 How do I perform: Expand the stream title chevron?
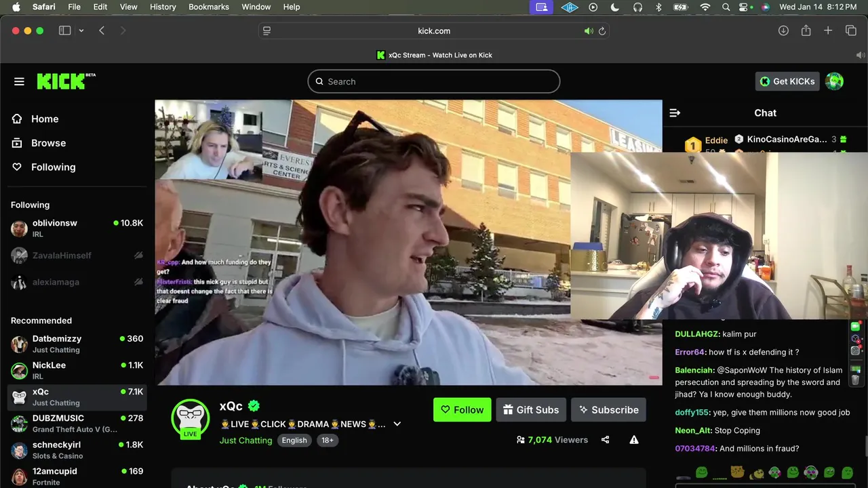(x=397, y=424)
